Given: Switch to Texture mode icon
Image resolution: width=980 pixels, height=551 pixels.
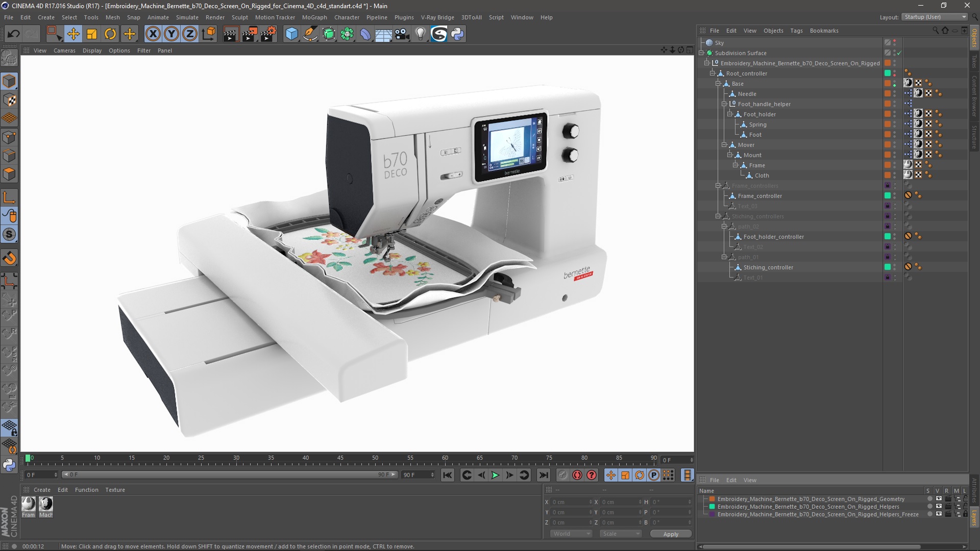Looking at the screenshot, I should (x=9, y=100).
